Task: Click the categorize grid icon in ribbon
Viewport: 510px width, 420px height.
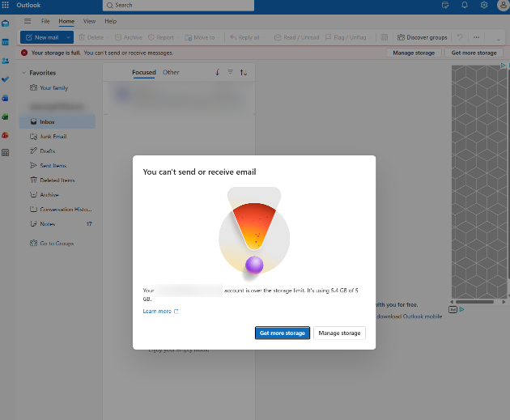Action: pyautogui.click(x=385, y=37)
